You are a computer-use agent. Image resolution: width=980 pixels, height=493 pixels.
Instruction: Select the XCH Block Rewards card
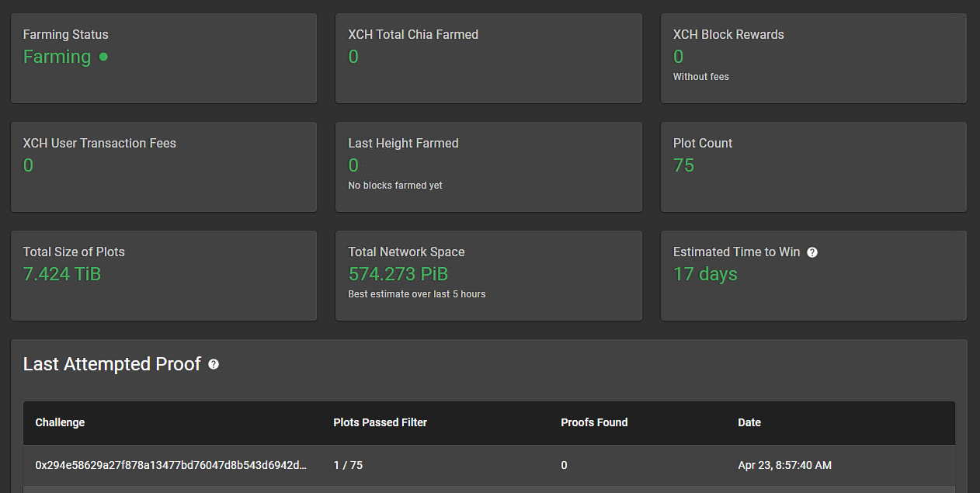(814, 58)
